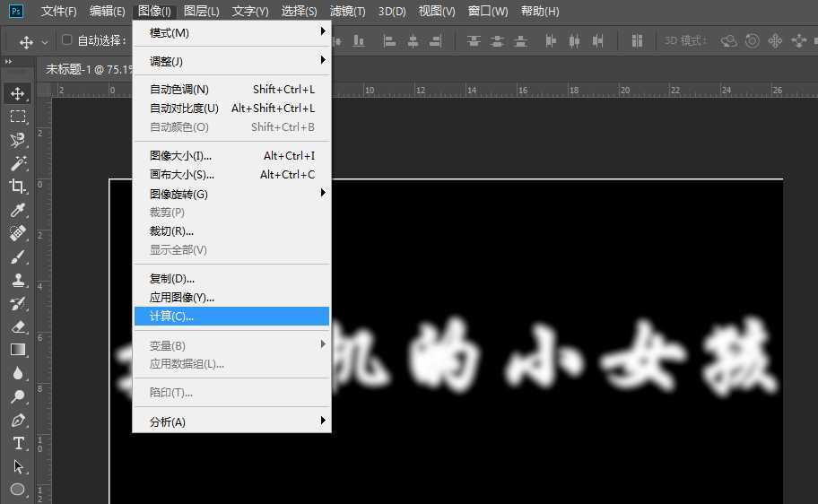Click 图像大小(I)... menu entry
This screenshot has height=504, width=818.
[231, 156]
